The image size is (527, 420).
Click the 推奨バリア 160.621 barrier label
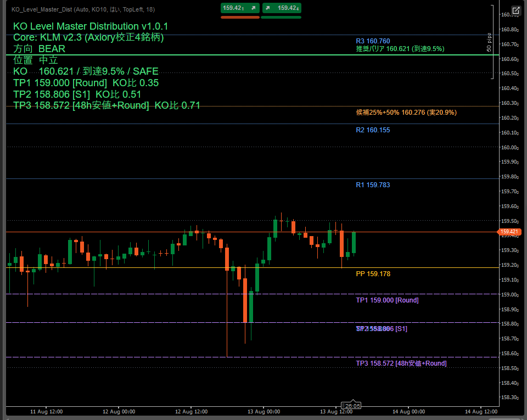400,49
